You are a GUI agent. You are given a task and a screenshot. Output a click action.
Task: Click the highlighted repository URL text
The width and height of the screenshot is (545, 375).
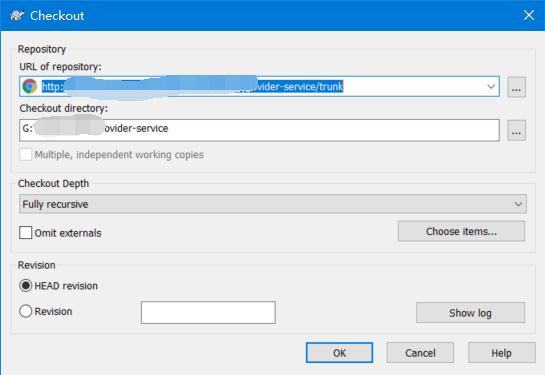[x=193, y=86]
